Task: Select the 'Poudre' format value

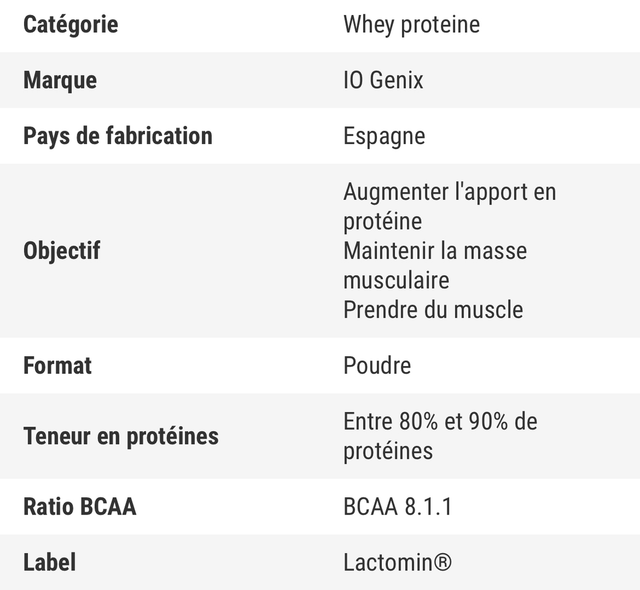Action: [377, 365]
